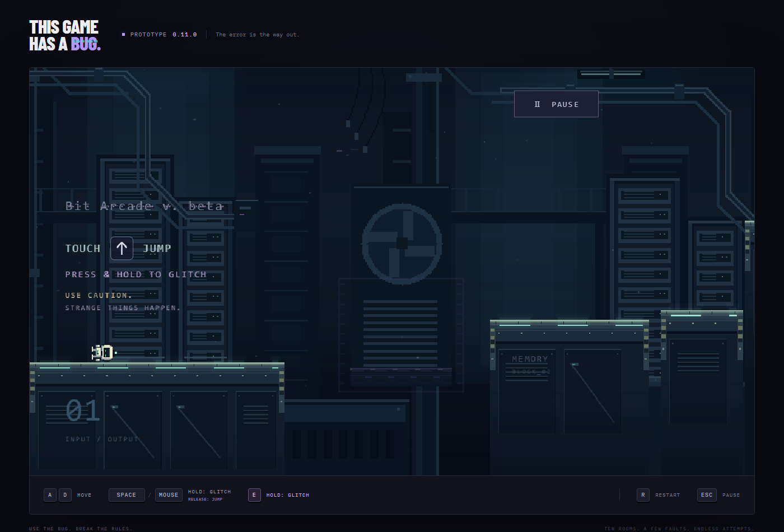Click the A move key hint
The height and width of the screenshot is (532, 784).
point(50,495)
